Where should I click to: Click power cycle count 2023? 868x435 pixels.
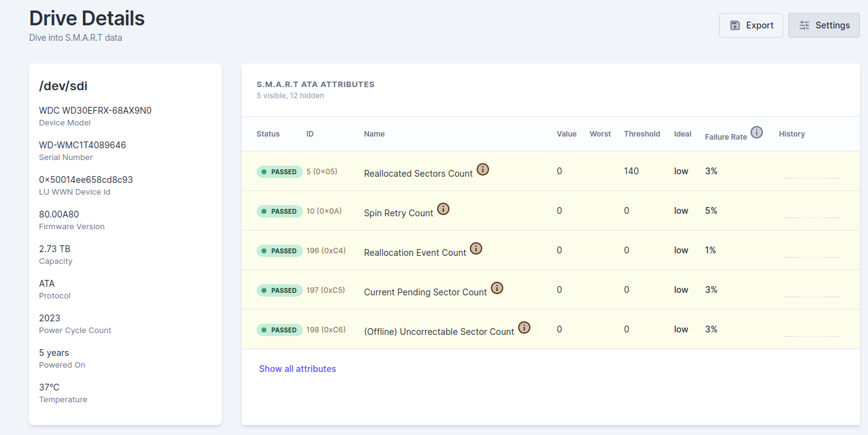(49, 318)
